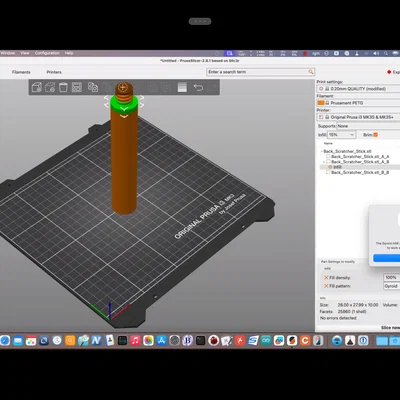Click the blue button in the dialog
Screen dimensions: 400x400
(387, 258)
